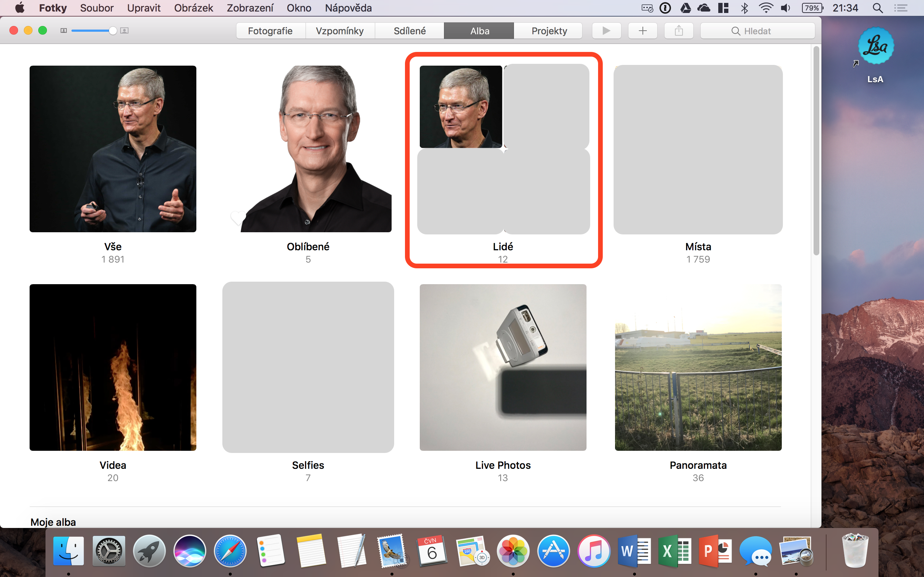This screenshot has height=577, width=924.
Task: Open the Lidé album
Action: (503, 150)
